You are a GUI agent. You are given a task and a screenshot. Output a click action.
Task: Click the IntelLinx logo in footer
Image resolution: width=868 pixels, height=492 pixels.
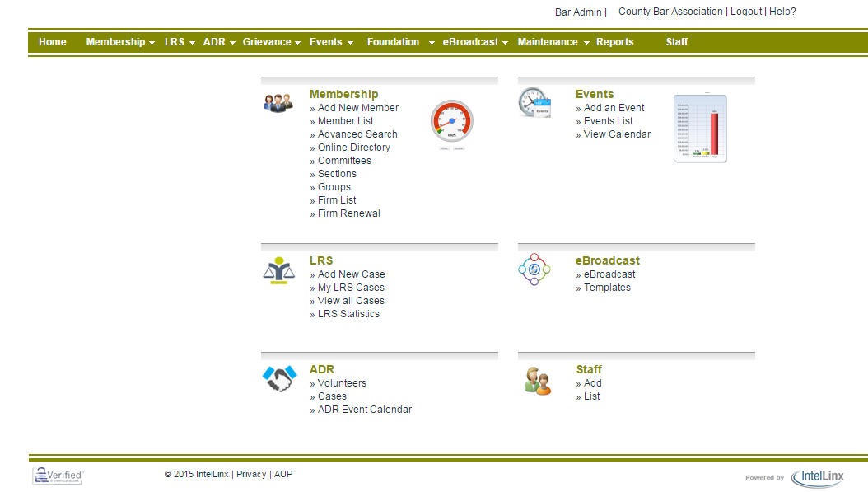click(x=816, y=477)
